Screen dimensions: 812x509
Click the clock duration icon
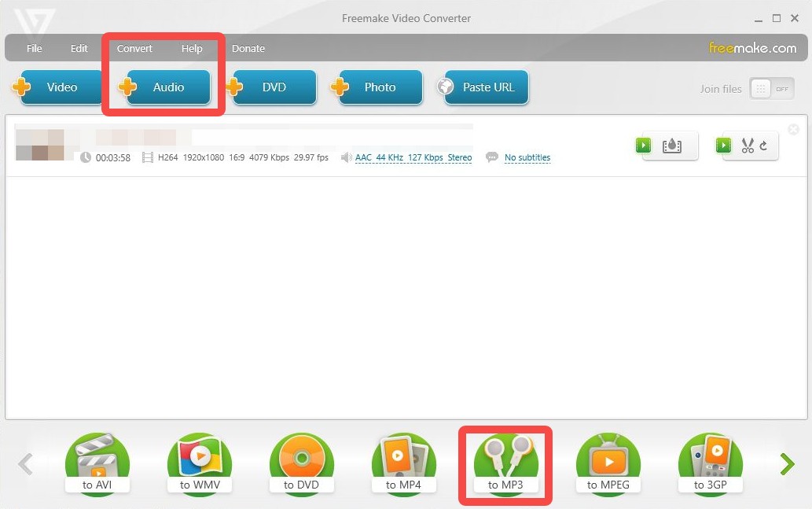click(86, 157)
